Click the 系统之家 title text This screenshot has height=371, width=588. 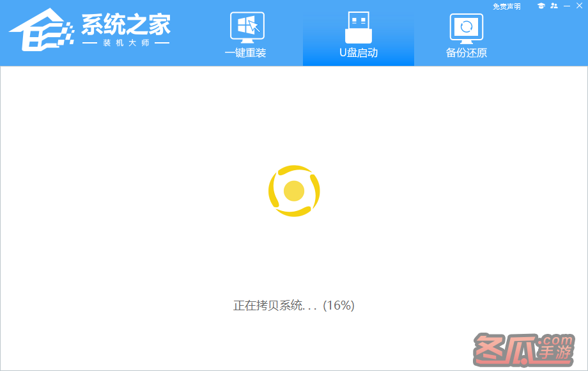(126, 24)
